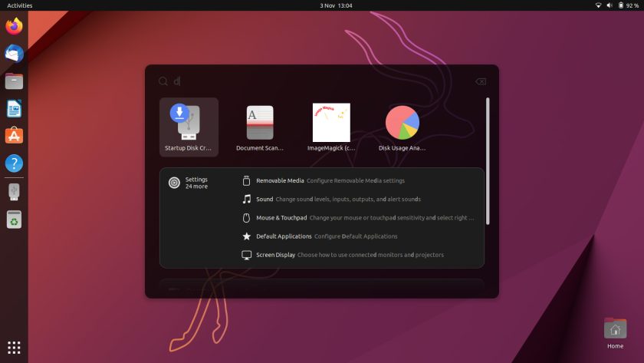The height and width of the screenshot is (363, 644).
Task: Open Sound settings result
Action: (358, 199)
